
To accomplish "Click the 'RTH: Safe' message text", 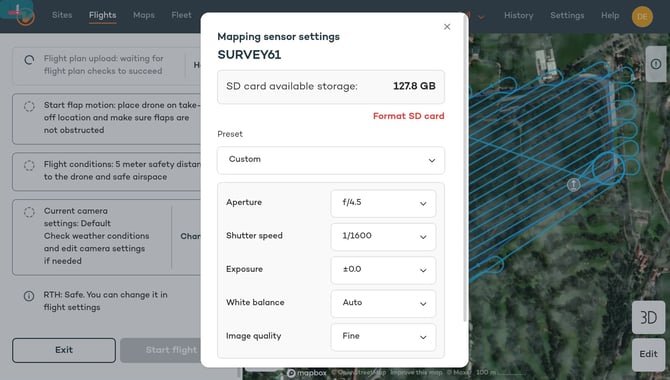I will (105, 301).
